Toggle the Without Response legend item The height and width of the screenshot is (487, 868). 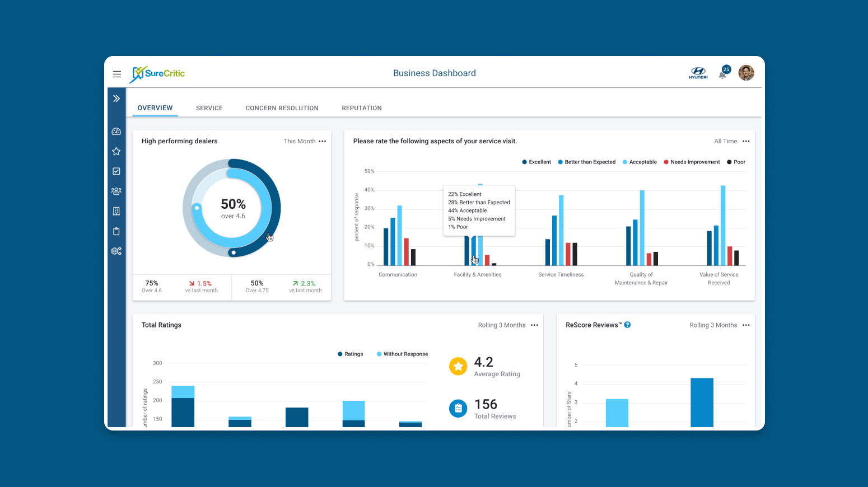(403, 354)
